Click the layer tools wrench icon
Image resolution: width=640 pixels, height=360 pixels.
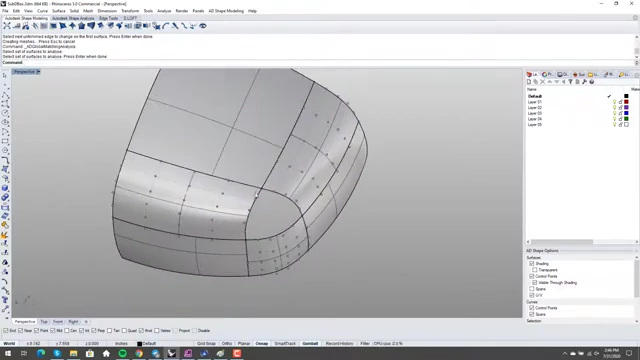(x=584, y=82)
